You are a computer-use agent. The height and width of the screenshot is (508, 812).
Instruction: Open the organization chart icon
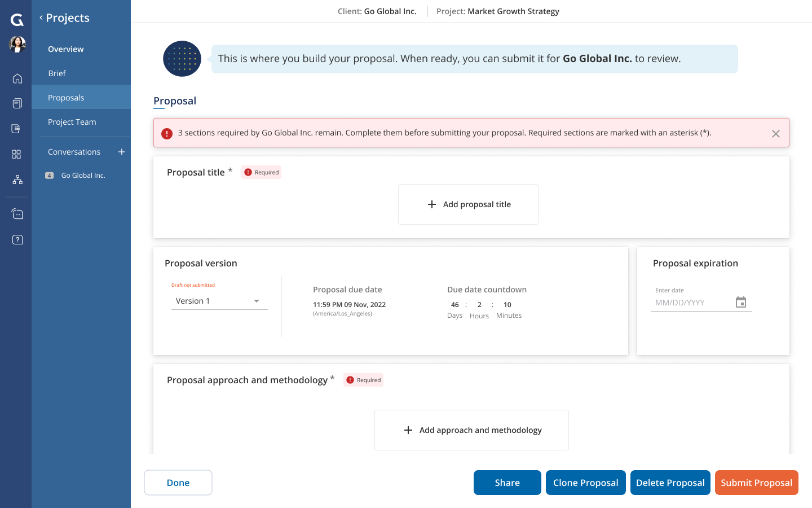[17, 179]
